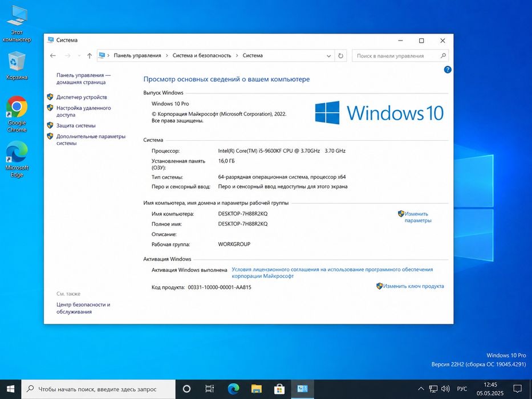The height and width of the screenshot is (399, 532).
Task: Launch Microsoft Edge desktop shortcut
Action: [17, 160]
